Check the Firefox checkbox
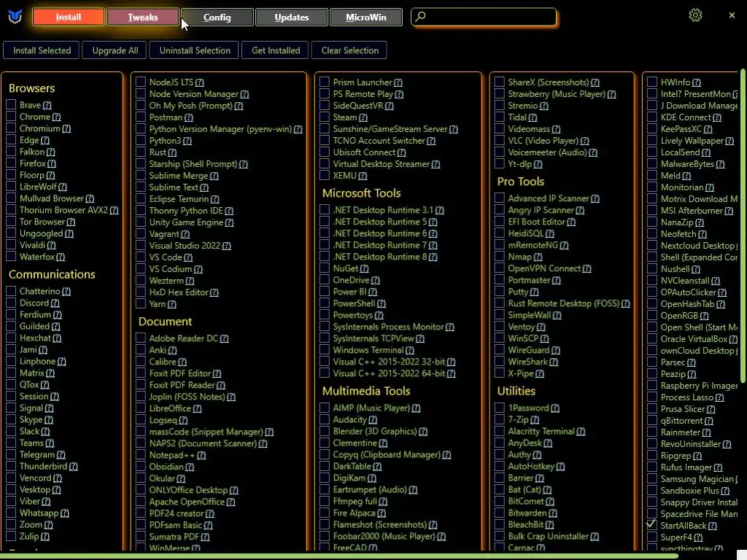 pyautogui.click(x=11, y=163)
